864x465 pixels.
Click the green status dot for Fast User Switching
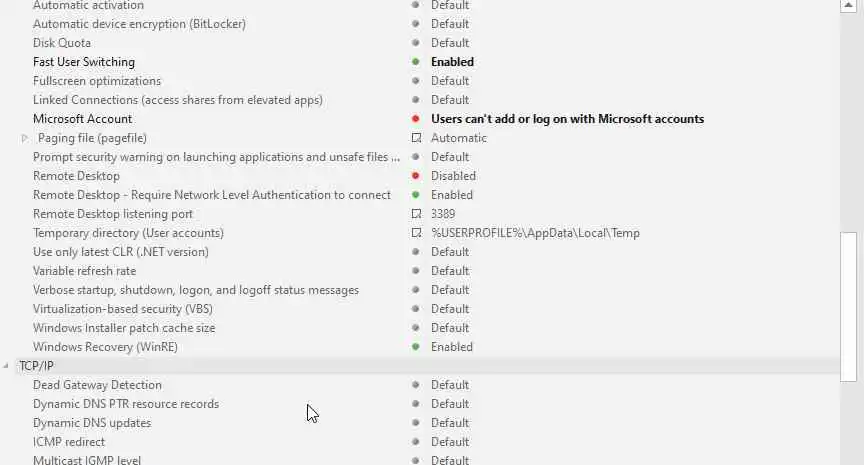click(x=416, y=62)
